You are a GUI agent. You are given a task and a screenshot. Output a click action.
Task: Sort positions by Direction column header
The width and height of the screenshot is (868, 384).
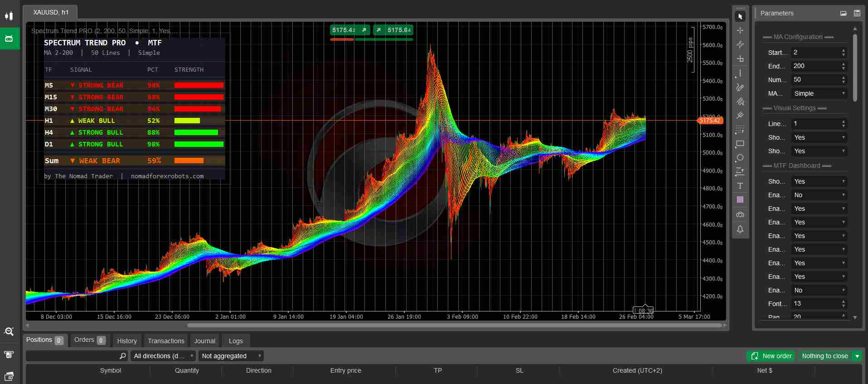(x=259, y=370)
